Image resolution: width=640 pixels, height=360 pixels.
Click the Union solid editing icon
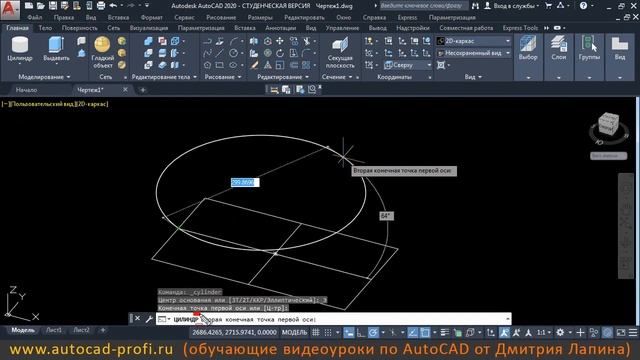tap(149, 41)
